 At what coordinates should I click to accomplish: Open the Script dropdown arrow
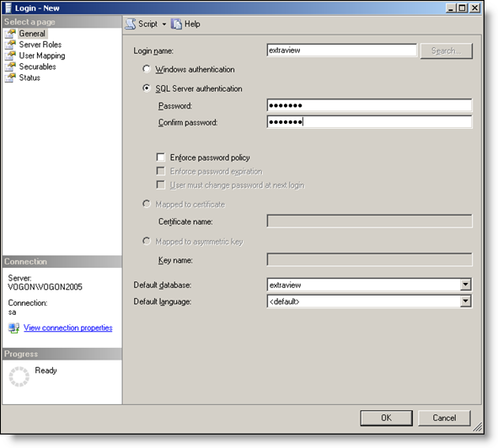(164, 24)
